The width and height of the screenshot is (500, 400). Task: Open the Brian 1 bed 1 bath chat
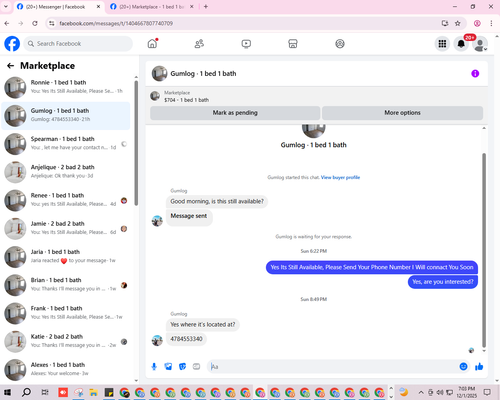pos(66,285)
